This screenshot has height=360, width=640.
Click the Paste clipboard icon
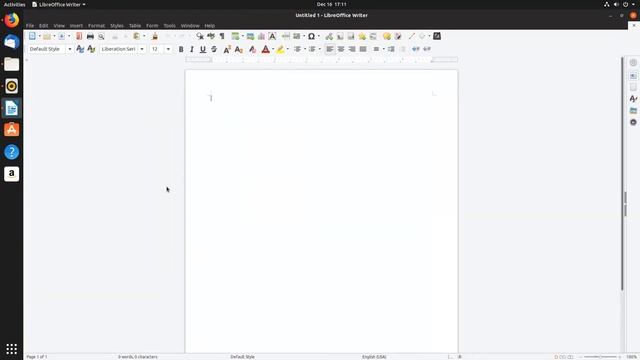point(137,36)
